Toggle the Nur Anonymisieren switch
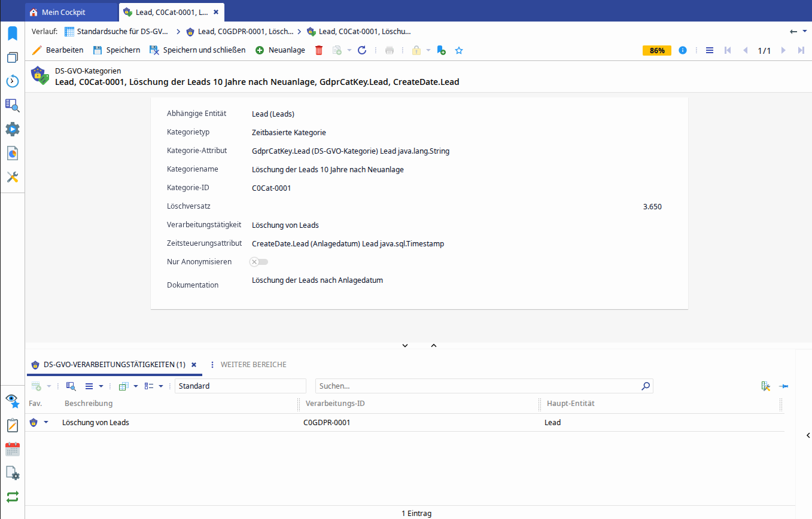Image resolution: width=812 pixels, height=519 pixels. [x=259, y=262]
